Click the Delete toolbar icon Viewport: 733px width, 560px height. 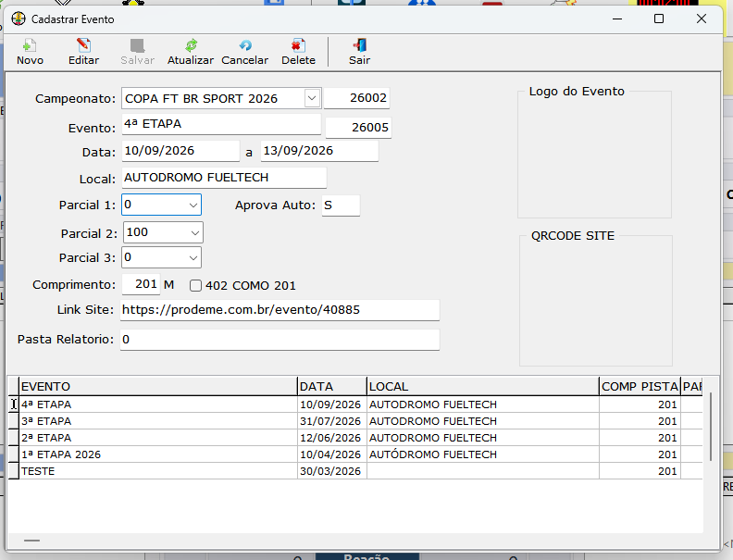pyautogui.click(x=298, y=45)
